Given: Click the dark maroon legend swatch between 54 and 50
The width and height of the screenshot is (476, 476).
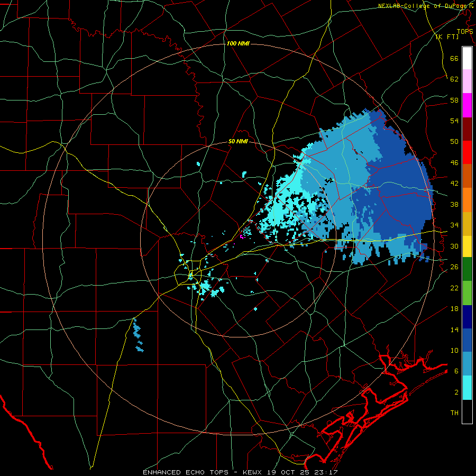Looking at the screenshot, I should point(467,129).
